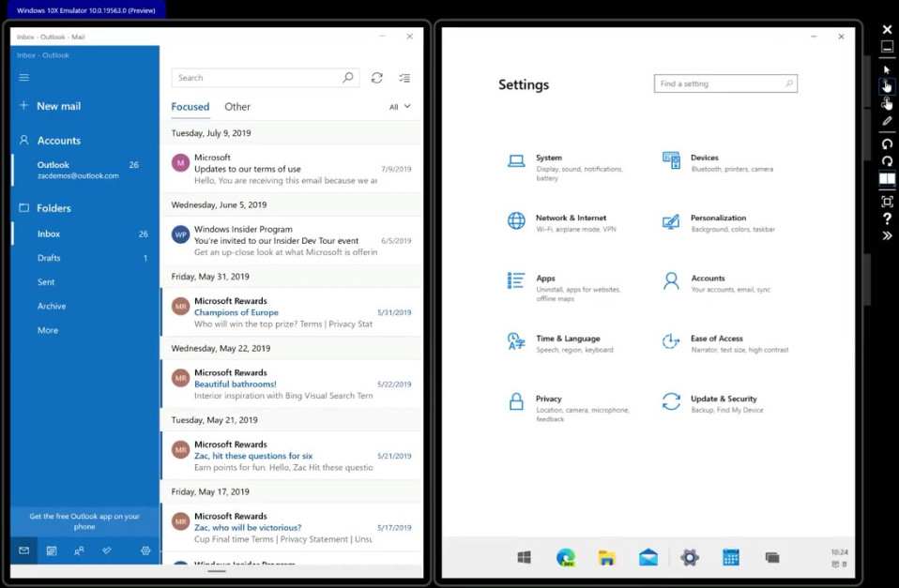
Task: Select mouse pointer tool in emulator toolbar
Action: coord(887,70)
